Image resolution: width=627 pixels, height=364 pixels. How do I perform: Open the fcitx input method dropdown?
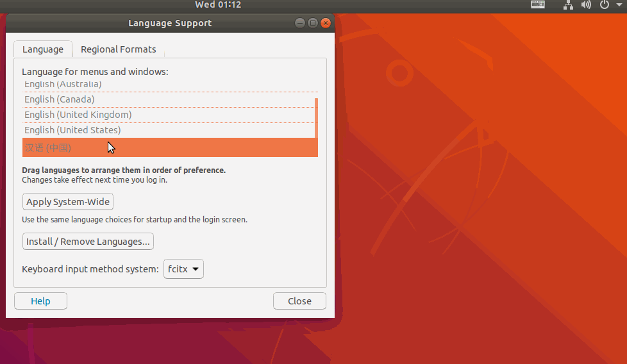(x=183, y=269)
